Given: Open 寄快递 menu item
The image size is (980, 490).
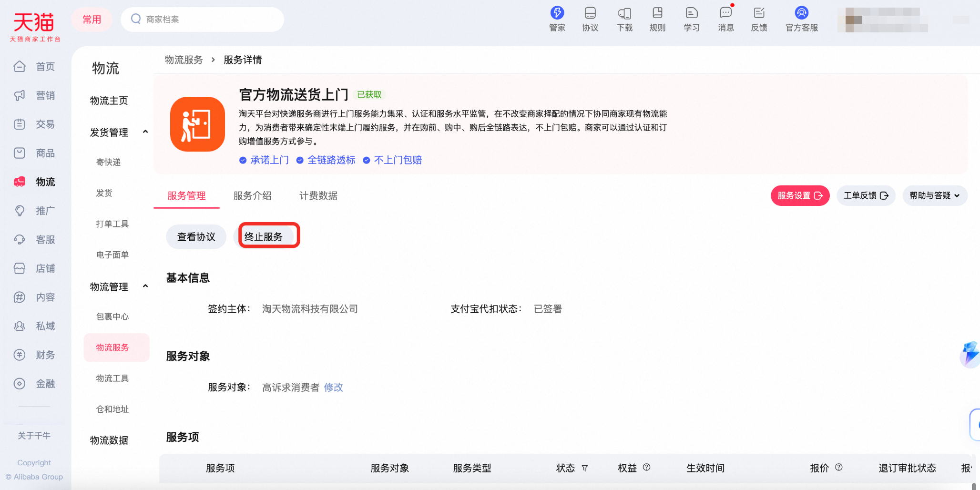Looking at the screenshot, I should [108, 162].
